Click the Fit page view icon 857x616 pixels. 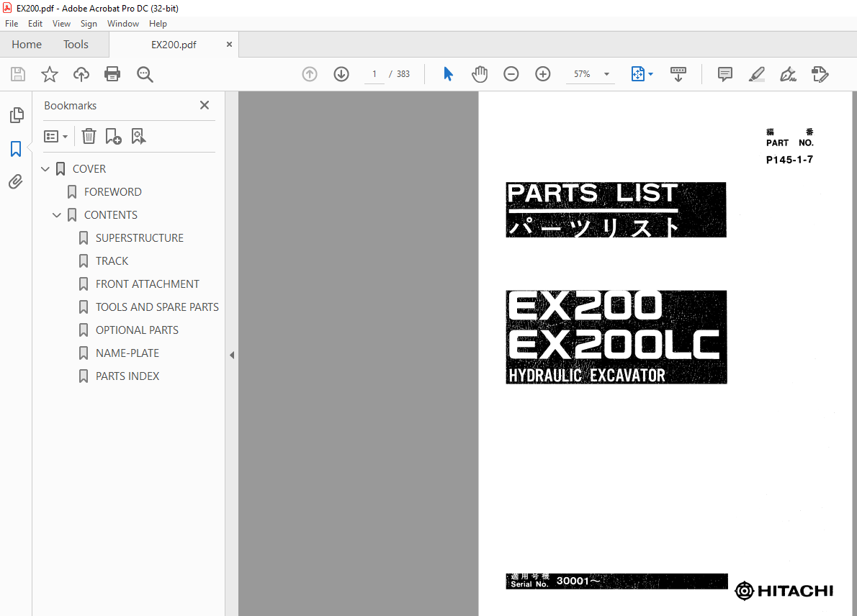pyautogui.click(x=638, y=73)
